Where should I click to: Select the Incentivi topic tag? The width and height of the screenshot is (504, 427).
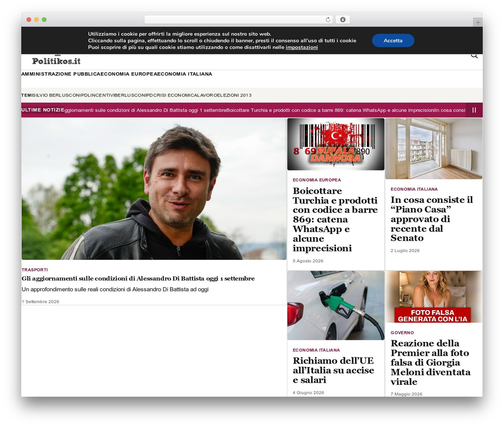point(102,95)
